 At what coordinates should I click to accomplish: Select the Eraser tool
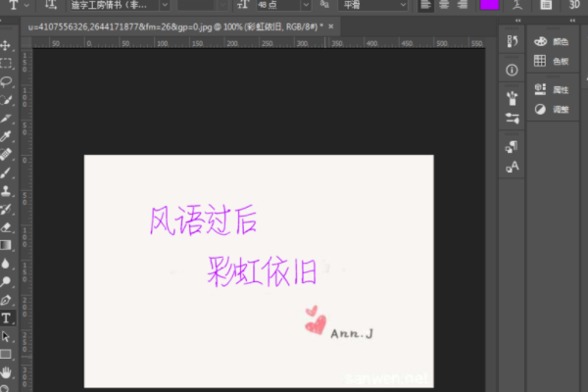(6, 227)
